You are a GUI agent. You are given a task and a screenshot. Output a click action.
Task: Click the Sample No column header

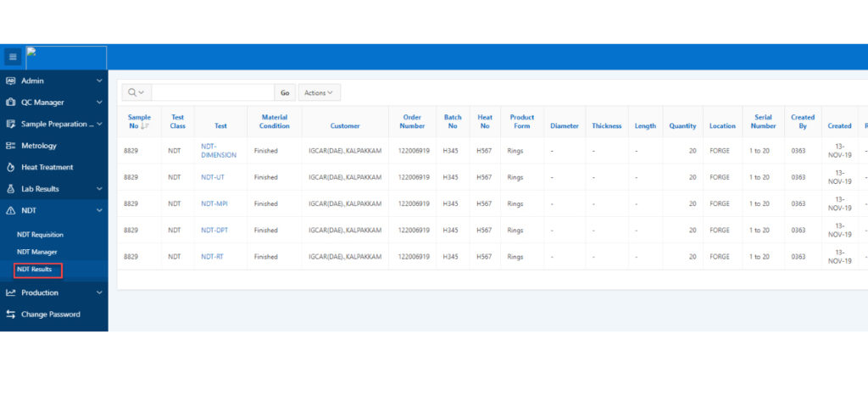[139, 122]
